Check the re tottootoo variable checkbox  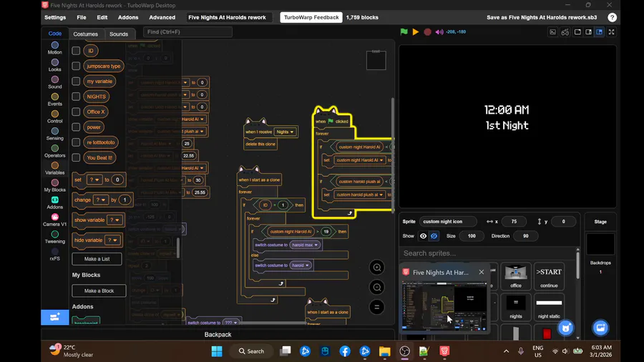[x=76, y=142]
